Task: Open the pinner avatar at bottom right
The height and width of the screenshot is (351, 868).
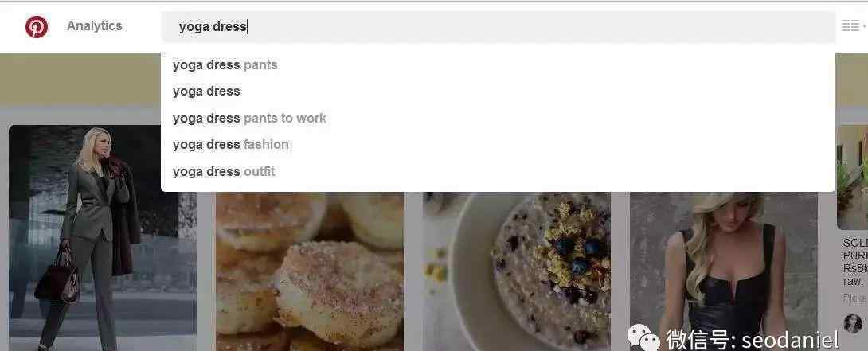Action: 853,324
